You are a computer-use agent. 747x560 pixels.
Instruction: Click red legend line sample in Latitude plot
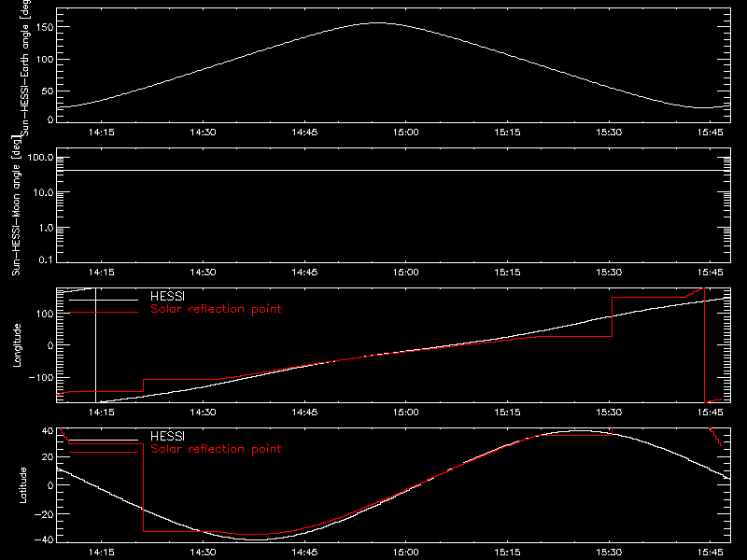pos(104,453)
